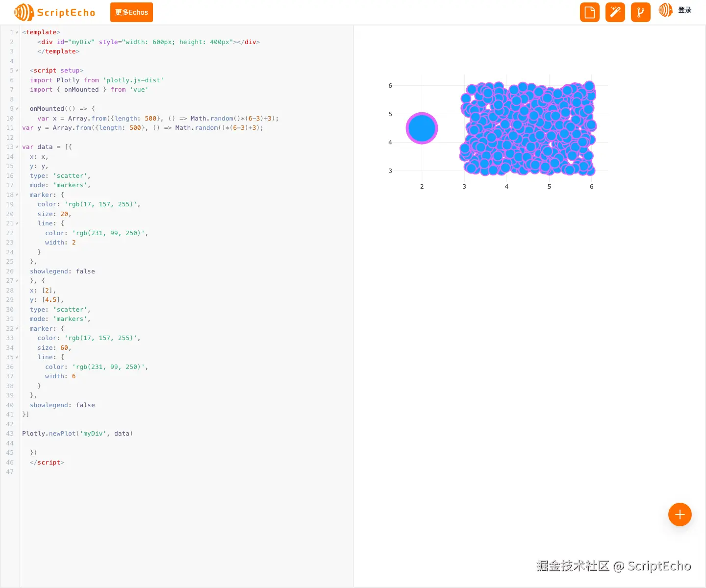Screen dimensions: 706x588
Task: Click the y-axis tick label 4
Action: click(390, 143)
